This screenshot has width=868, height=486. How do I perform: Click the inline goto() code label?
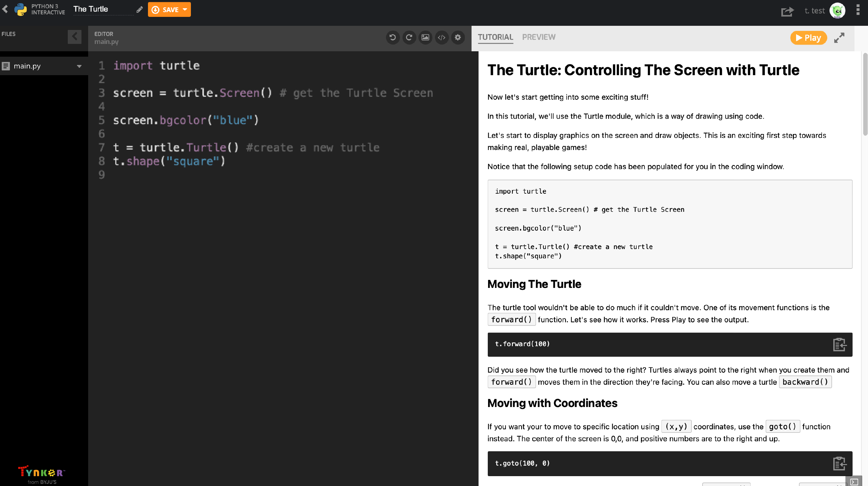tap(782, 426)
